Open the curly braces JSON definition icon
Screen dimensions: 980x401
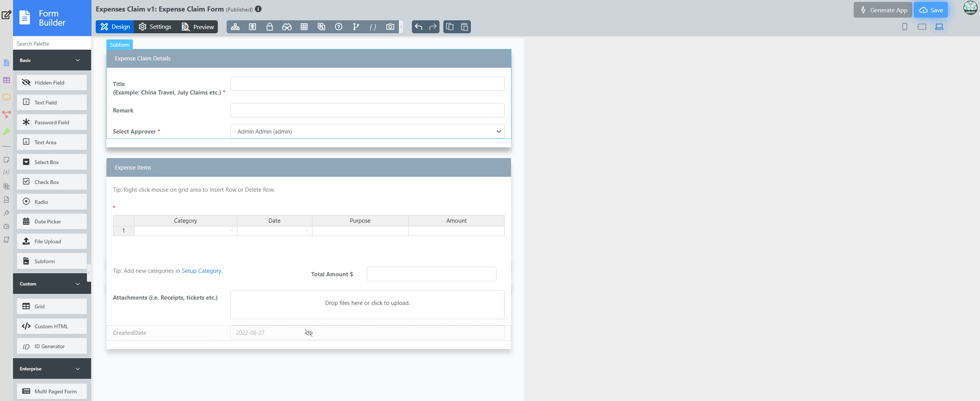[373, 27]
